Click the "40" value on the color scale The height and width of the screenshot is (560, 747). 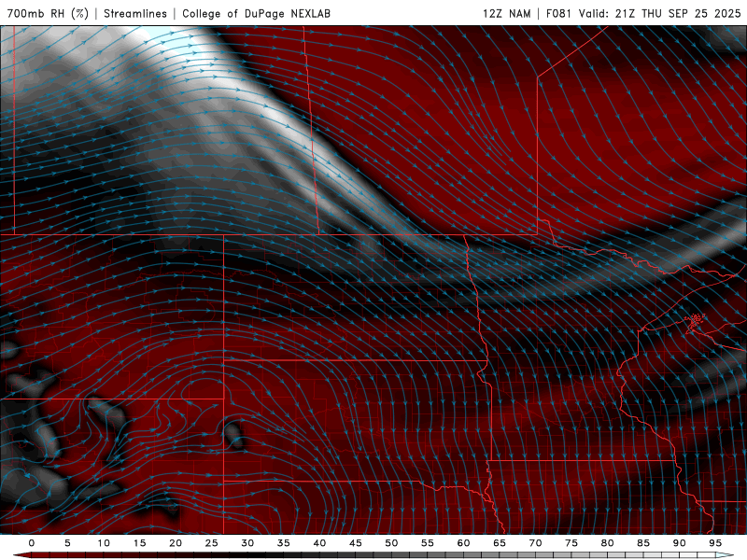pyautogui.click(x=319, y=543)
